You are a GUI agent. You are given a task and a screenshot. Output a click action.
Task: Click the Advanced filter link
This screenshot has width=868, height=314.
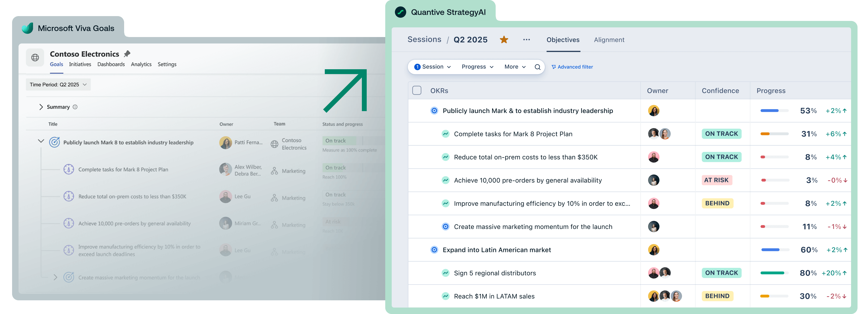[572, 67]
